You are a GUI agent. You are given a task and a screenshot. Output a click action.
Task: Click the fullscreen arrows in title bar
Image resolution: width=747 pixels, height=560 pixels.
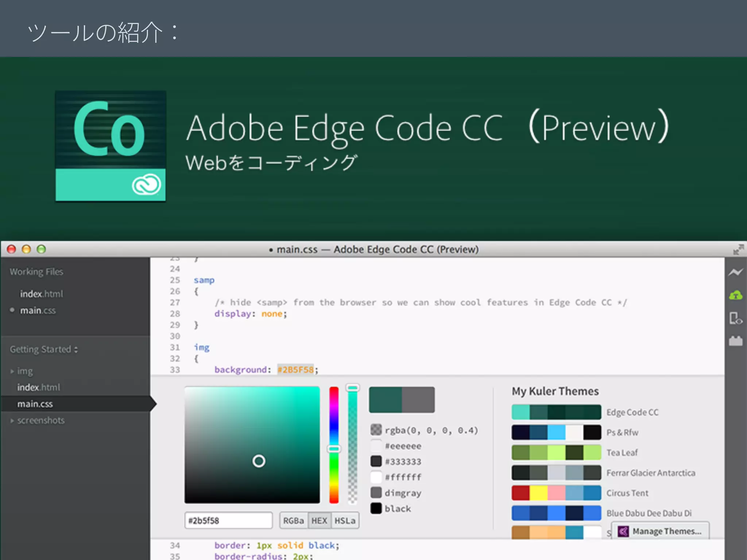(x=738, y=250)
